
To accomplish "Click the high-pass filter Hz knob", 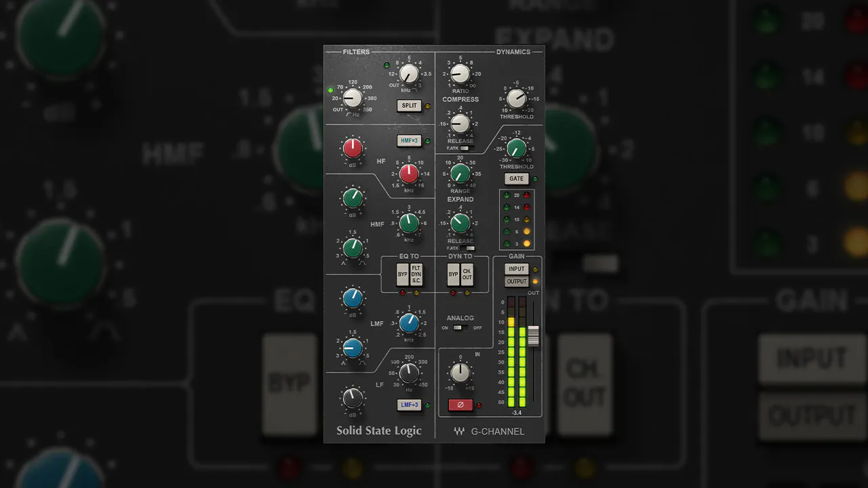I will [352, 98].
